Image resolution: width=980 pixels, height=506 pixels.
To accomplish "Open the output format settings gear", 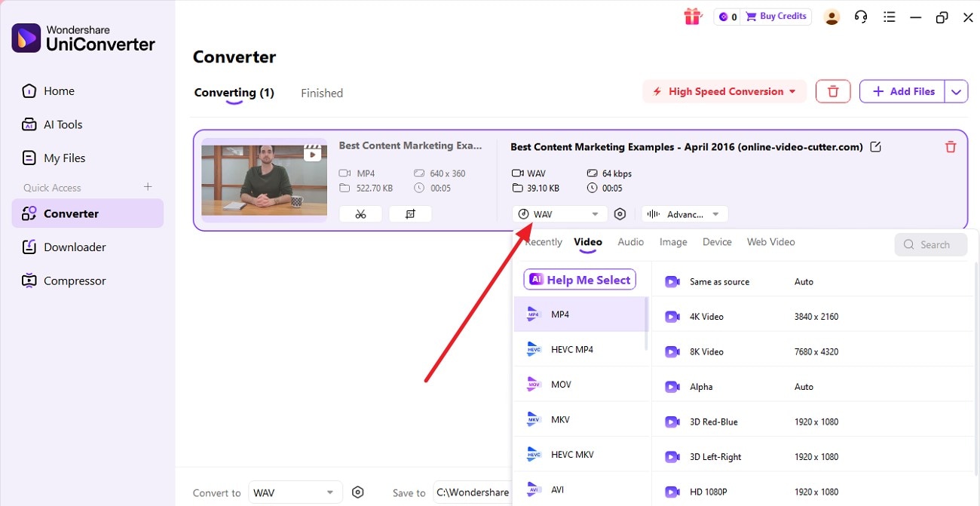I will (620, 213).
